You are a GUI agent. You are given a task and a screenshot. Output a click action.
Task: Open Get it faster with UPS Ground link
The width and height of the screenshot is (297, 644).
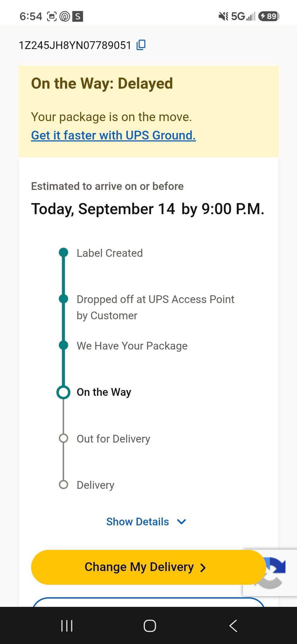113,135
